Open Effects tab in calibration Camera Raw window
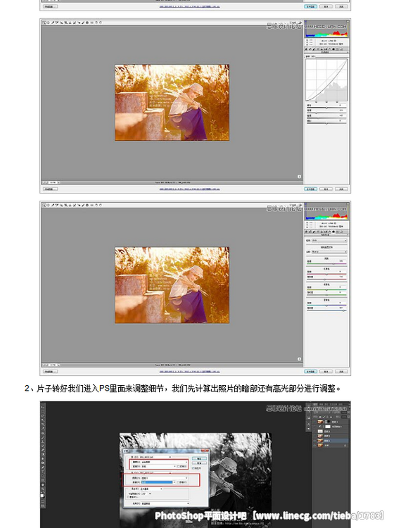 click(x=330, y=232)
